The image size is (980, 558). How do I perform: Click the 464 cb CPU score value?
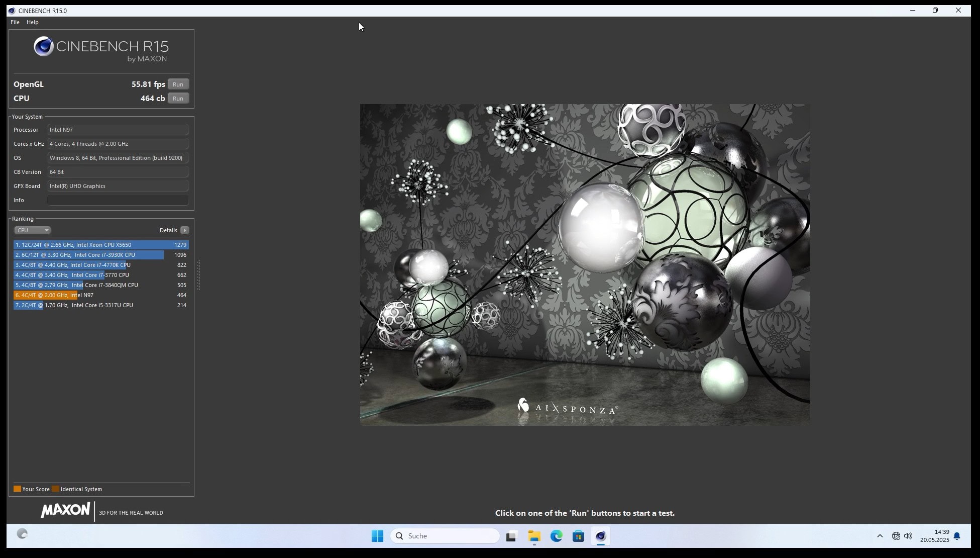click(153, 99)
